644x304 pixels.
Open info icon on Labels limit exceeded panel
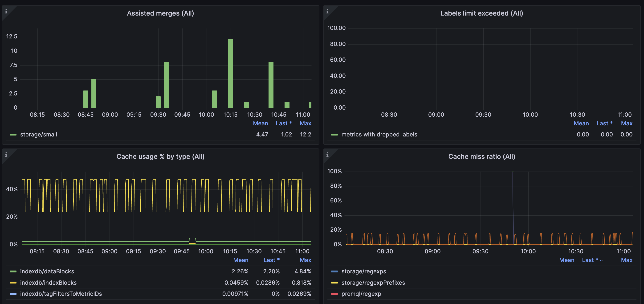[327, 11]
